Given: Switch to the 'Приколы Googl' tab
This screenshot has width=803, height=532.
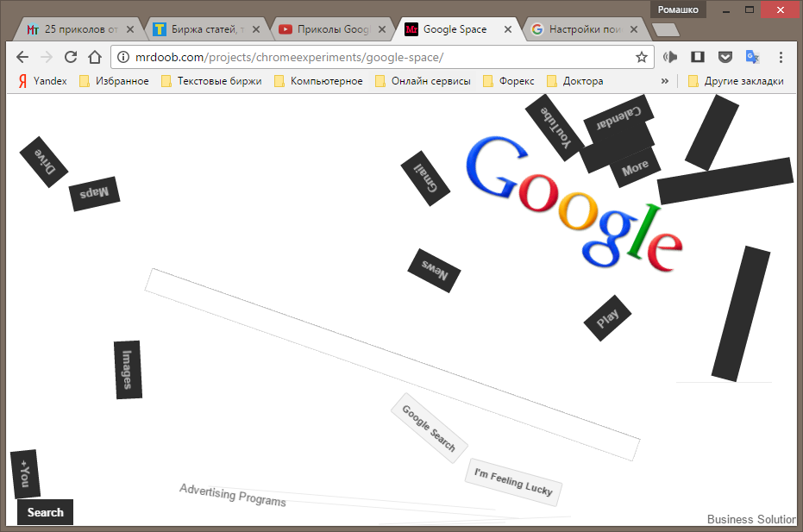Looking at the screenshot, I should (x=329, y=29).
